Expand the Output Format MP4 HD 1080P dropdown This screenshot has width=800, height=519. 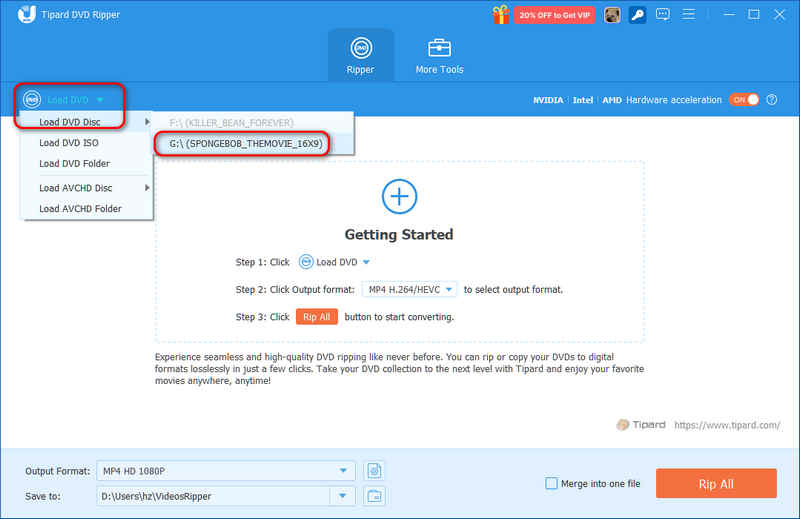(226, 471)
